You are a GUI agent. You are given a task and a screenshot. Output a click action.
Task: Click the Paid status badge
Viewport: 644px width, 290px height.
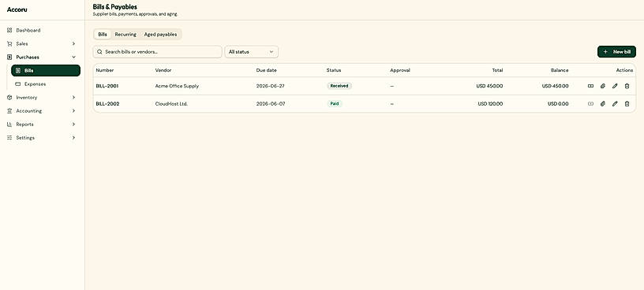point(335,104)
